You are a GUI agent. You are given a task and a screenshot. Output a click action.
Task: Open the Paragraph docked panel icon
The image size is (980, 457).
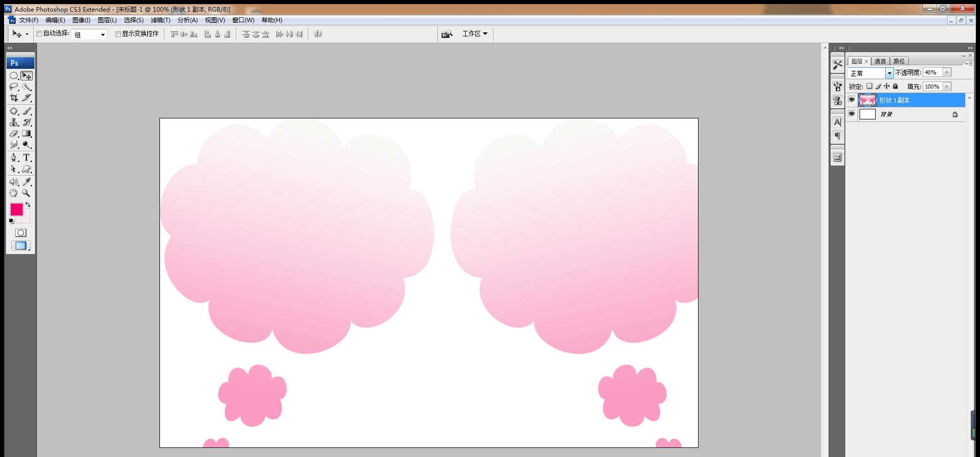[x=837, y=136]
